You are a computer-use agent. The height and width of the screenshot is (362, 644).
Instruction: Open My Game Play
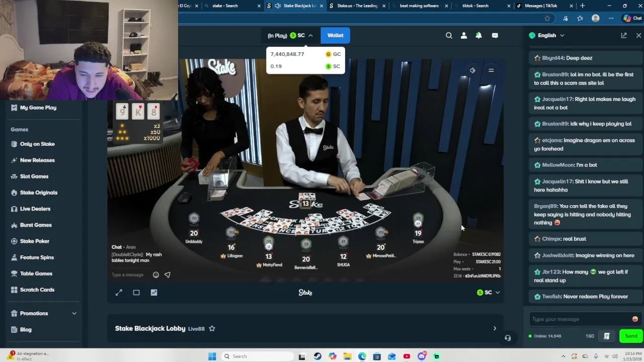point(38,108)
